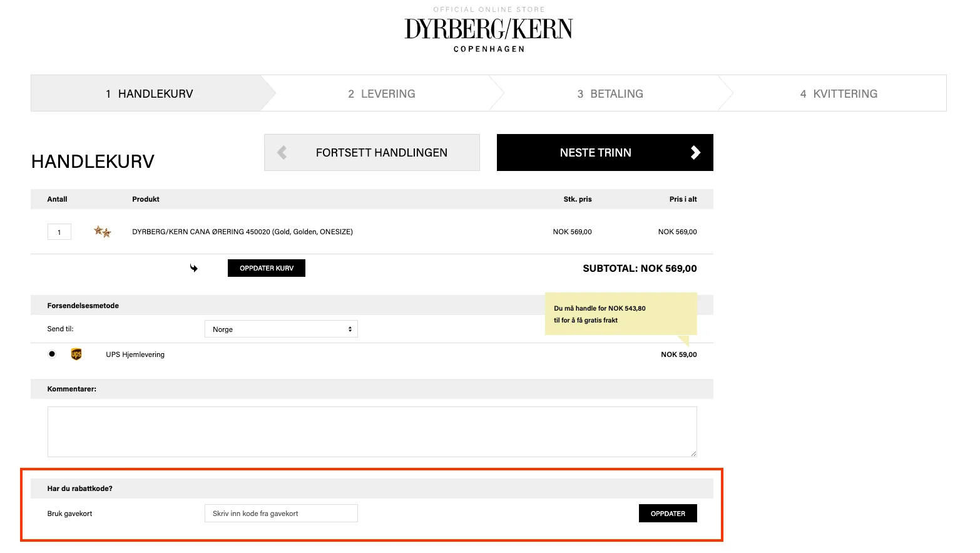Click the NOK 59,00 shipping price
The height and width of the screenshot is (553, 980).
click(679, 354)
